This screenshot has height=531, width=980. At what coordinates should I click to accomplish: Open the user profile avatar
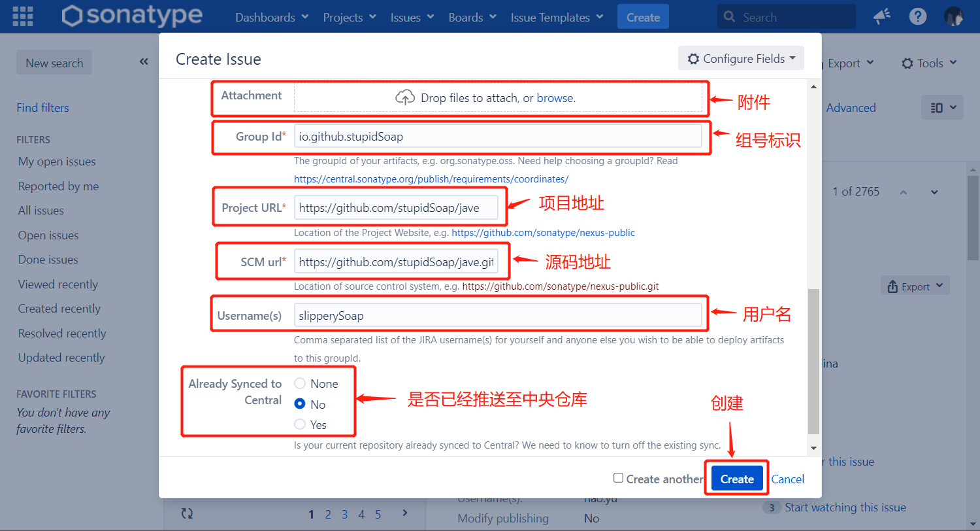[954, 16]
